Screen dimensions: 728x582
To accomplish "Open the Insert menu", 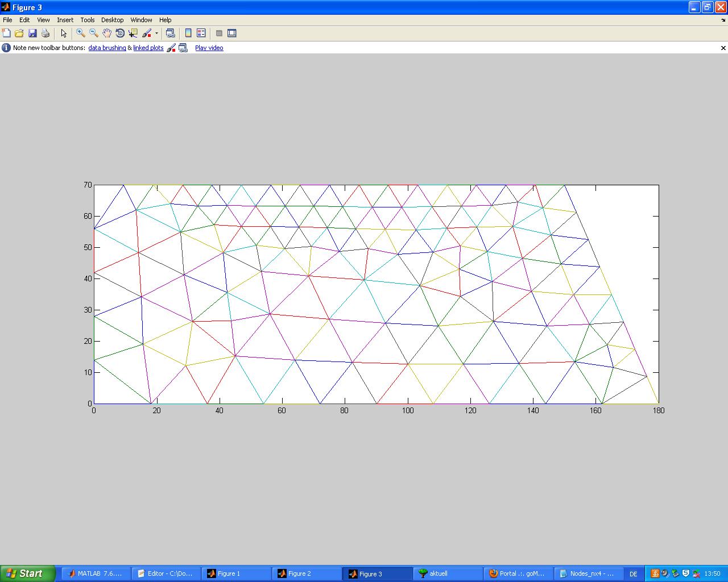I will (65, 20).
